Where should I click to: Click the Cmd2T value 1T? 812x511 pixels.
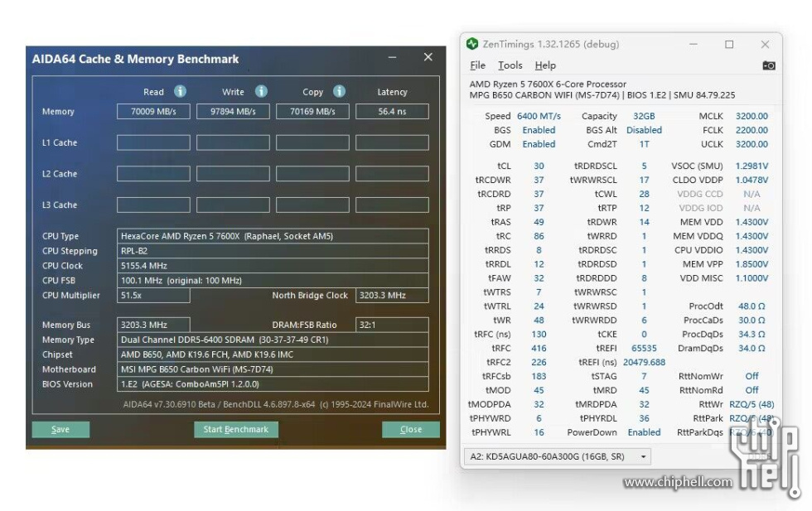644,144
